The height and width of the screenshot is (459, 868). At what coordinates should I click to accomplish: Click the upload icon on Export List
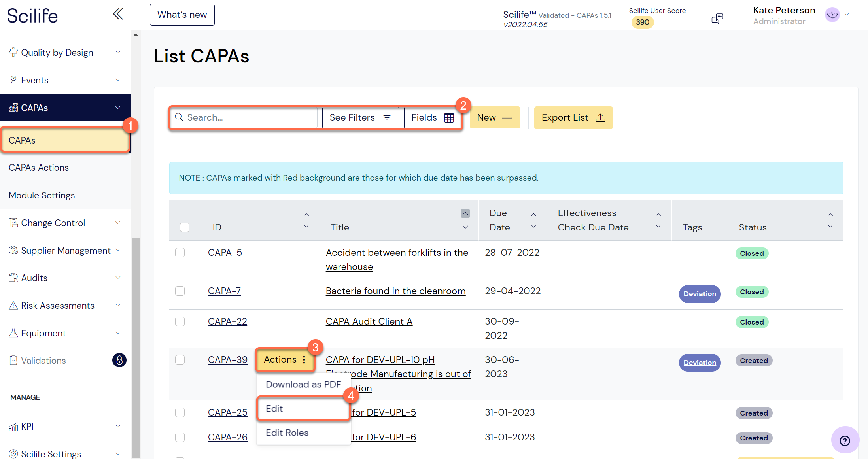coord(601,117)
